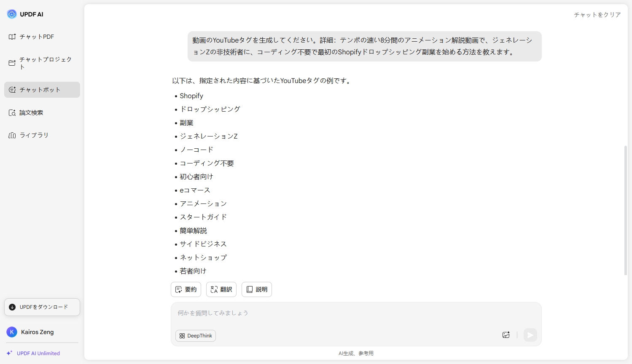Click the 要約 summary icon

tap(179, 289)
